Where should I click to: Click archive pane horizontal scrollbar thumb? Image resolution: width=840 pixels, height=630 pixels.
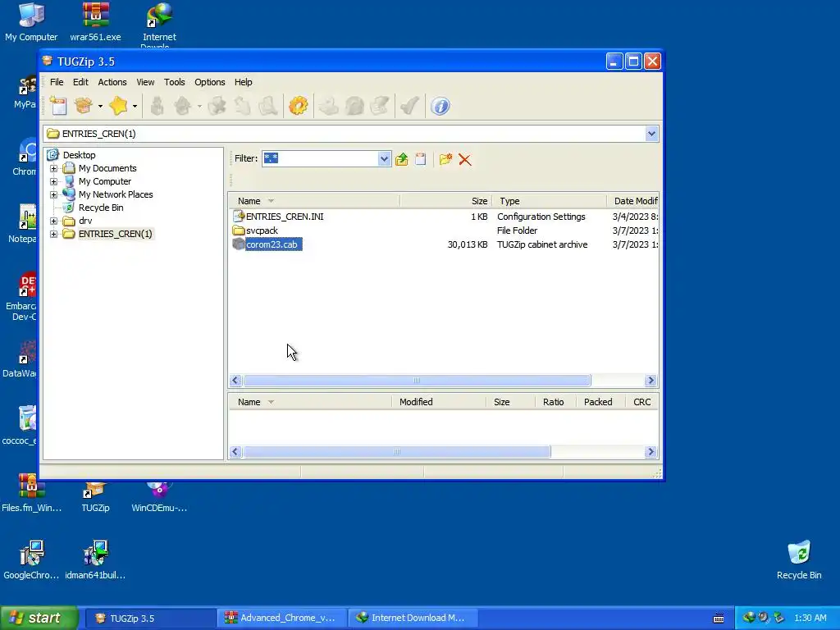click(x=397, y=452)
